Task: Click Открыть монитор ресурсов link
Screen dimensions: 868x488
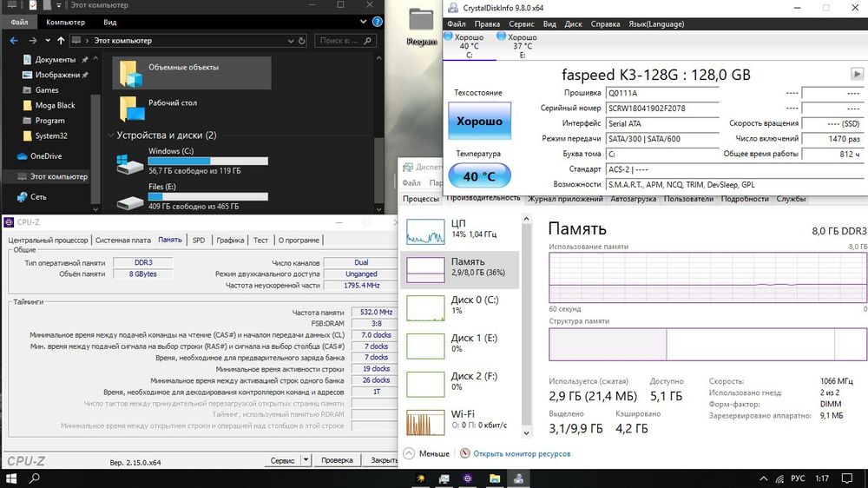Action: coord(522,453)
